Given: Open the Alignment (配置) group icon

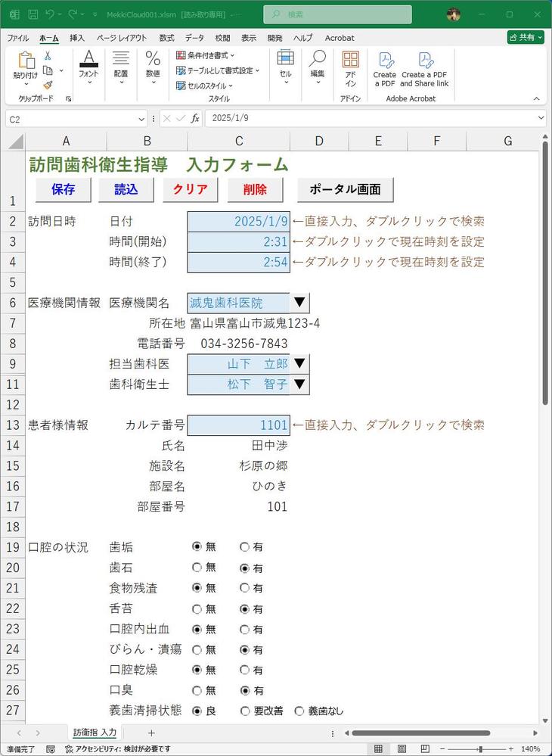Looking at the screenshot, I should coord(121,59).
